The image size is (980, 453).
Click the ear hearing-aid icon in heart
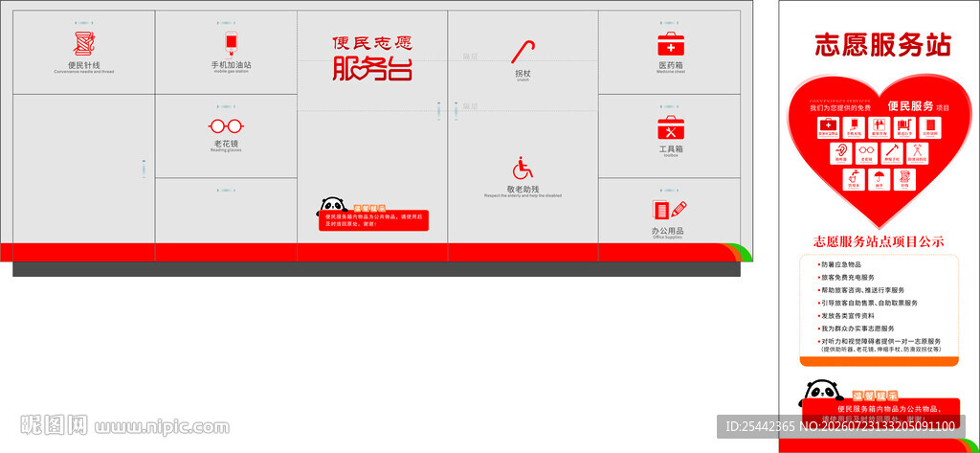click(x=840, y=152)
